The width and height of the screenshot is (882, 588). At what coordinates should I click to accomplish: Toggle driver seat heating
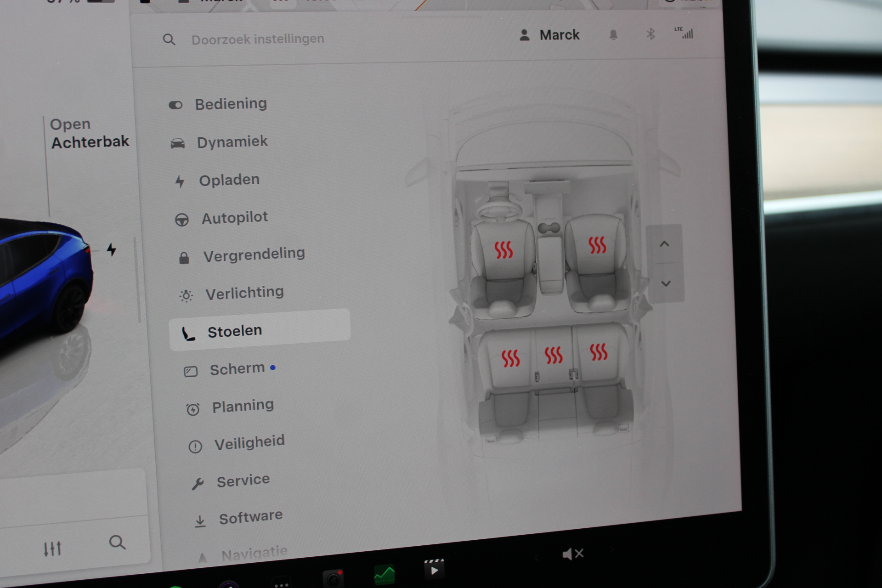pyautogui.click(x=503, y=250)
